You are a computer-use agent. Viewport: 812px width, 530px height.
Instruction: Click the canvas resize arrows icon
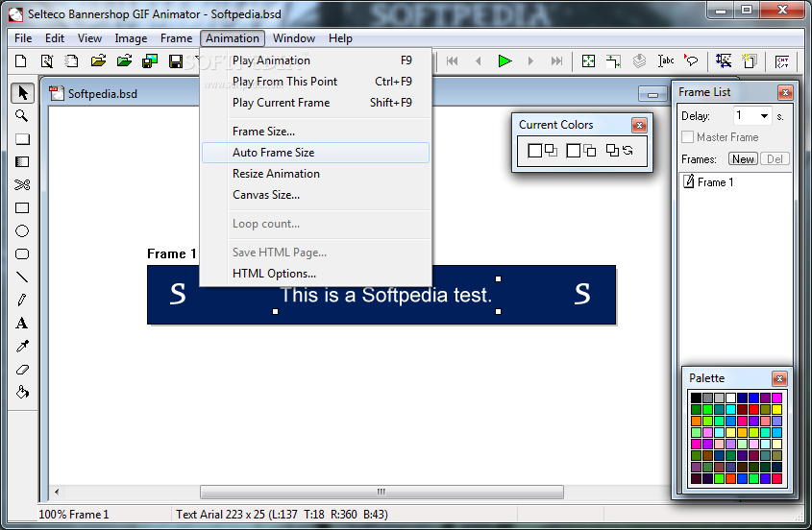tap(614, 61)
